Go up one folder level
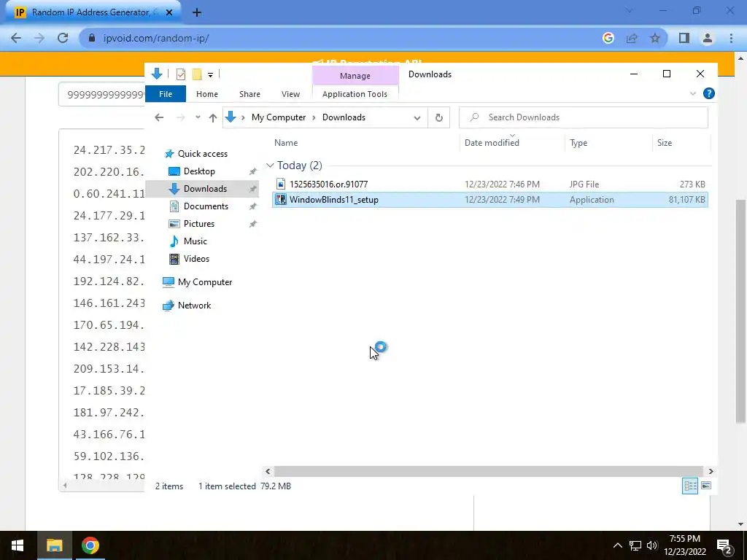The image size is (747, 560). click(213, 117)
